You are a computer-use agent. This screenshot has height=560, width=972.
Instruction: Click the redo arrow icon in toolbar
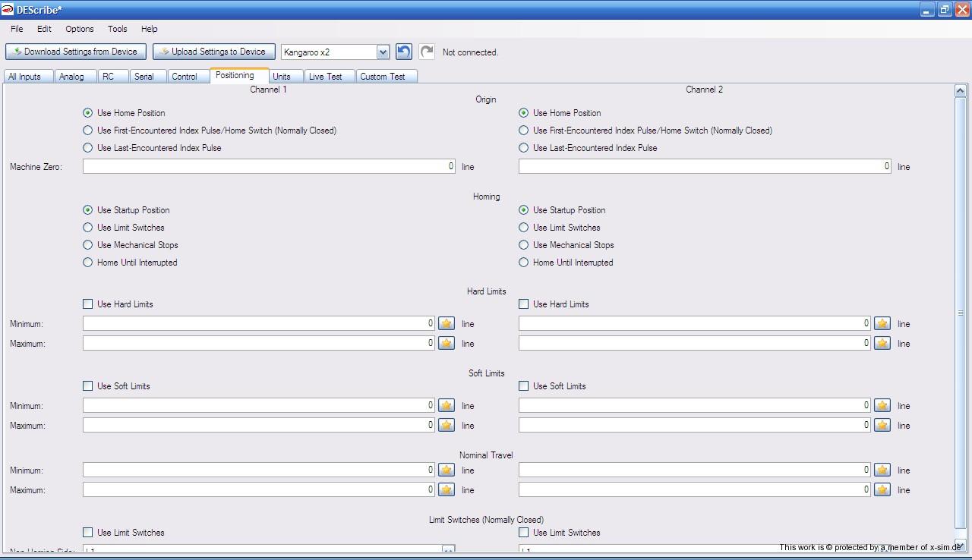[427, 52]
